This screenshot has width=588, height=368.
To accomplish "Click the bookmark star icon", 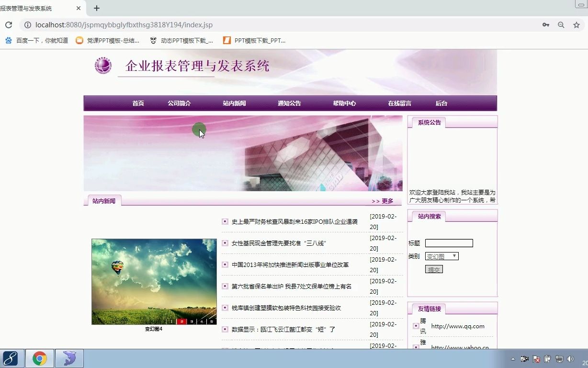I will [577, 24].
